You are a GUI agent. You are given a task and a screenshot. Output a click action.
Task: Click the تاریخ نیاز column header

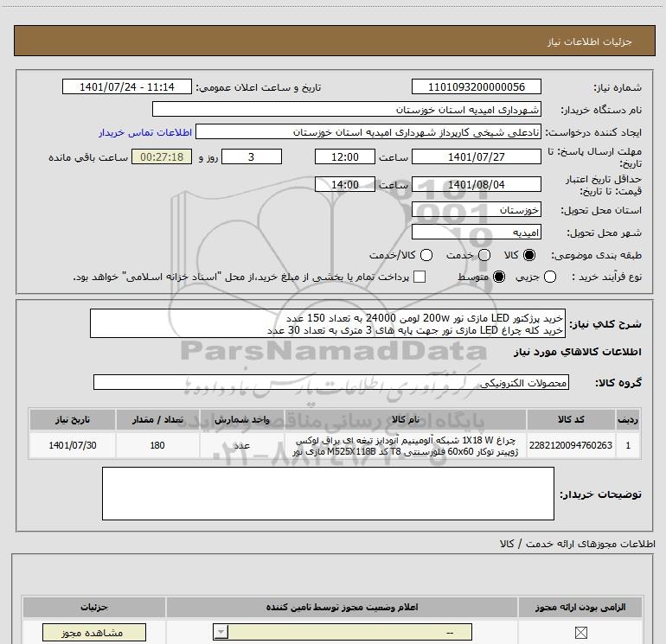click(x=72, y=419)
